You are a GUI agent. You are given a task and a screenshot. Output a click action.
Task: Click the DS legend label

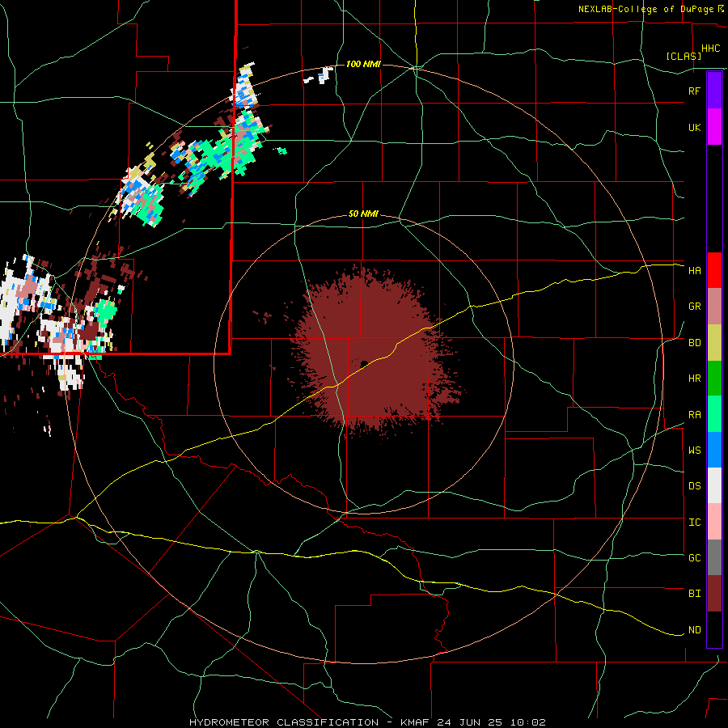point(694,486)
